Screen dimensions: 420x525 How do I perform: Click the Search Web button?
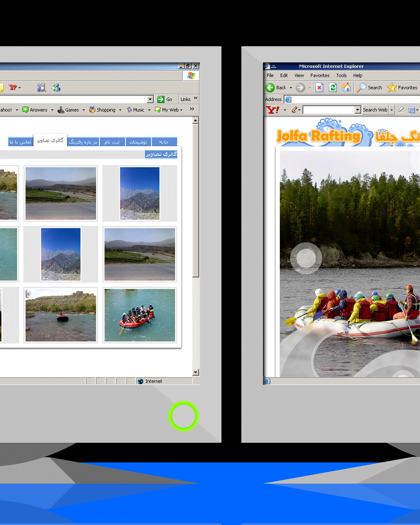(x=375, y=110)
